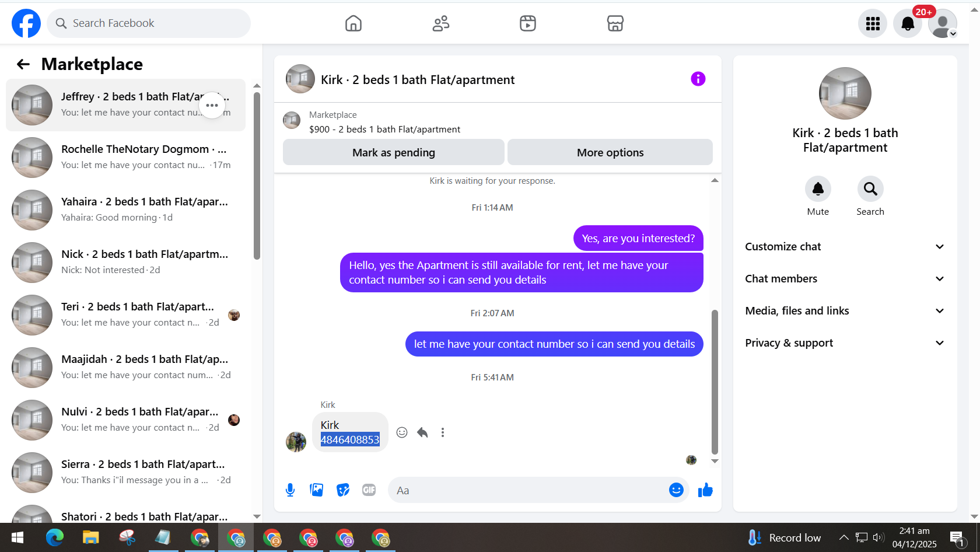Launch Microsoft Edge from the taskbar
This screenshot has width=980, height=552.
55,537
